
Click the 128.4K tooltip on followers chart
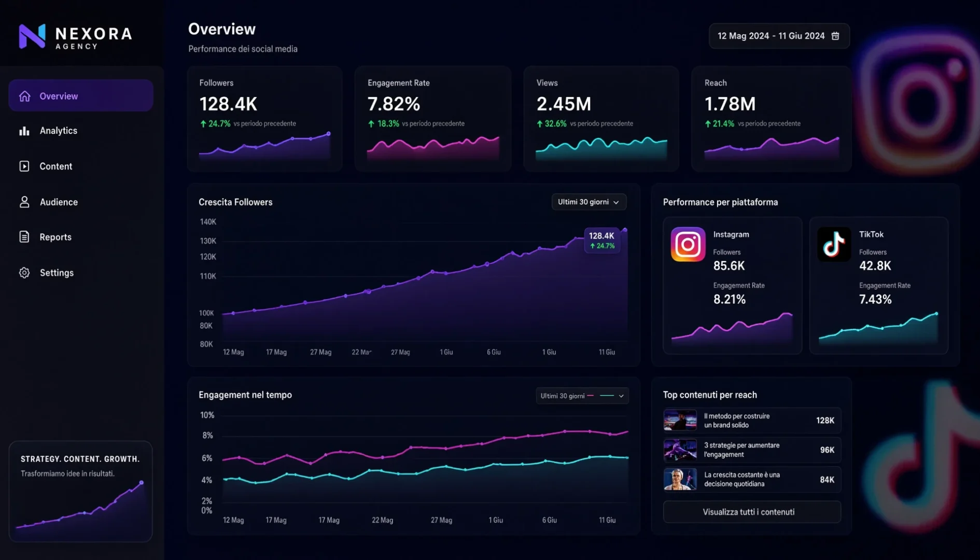pyautogui.click(x=602, y=240)
